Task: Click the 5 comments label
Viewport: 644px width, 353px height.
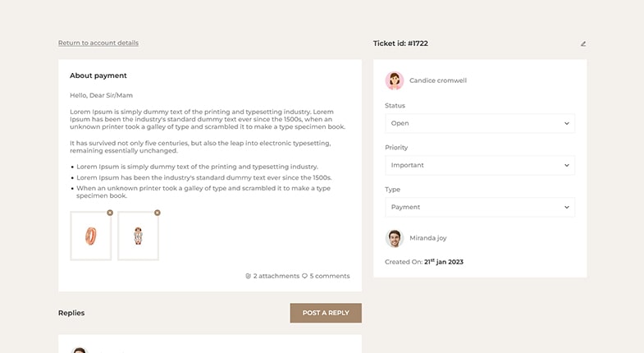Action: coord(330,276)
